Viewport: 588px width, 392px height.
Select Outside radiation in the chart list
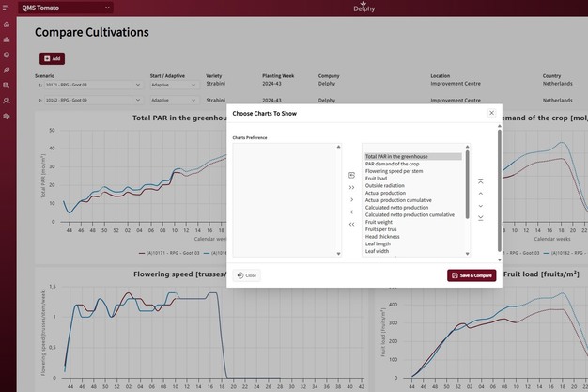[x=384, y=185]
